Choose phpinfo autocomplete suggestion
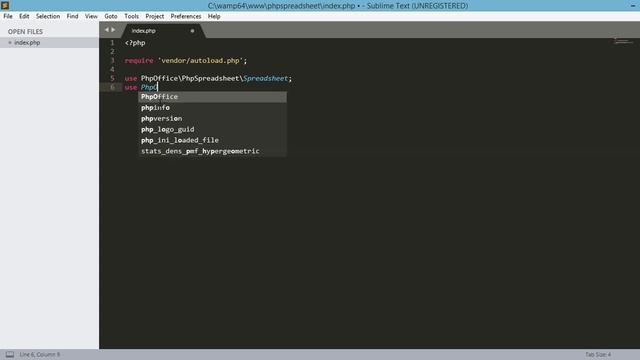Screen dimensions: 640x360 pyautogui.click(x=212, y=108)
